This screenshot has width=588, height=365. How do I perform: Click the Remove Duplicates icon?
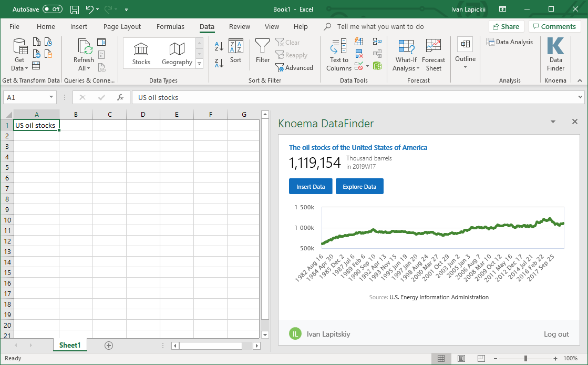pyautogui.click(x=359, y=54)
